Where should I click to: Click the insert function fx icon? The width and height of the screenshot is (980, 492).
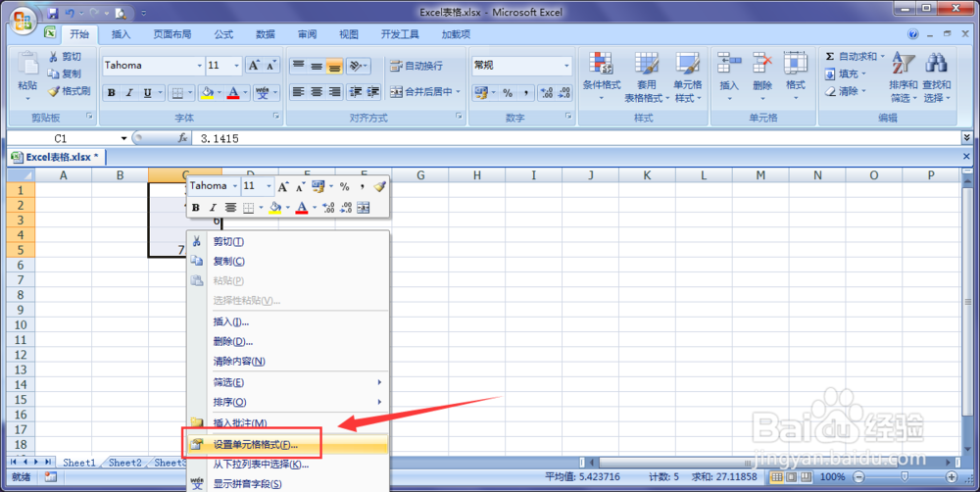click(182, 138)
